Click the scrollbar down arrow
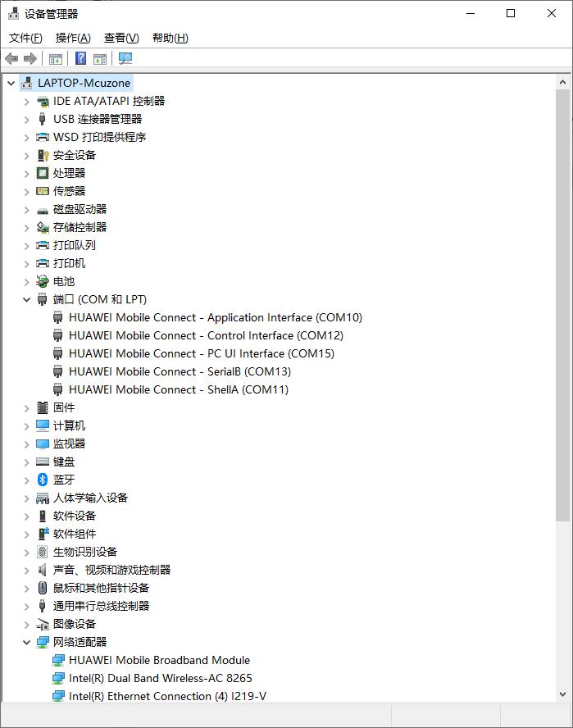This screenshot has height=728, width=573. tap(563, 694)
